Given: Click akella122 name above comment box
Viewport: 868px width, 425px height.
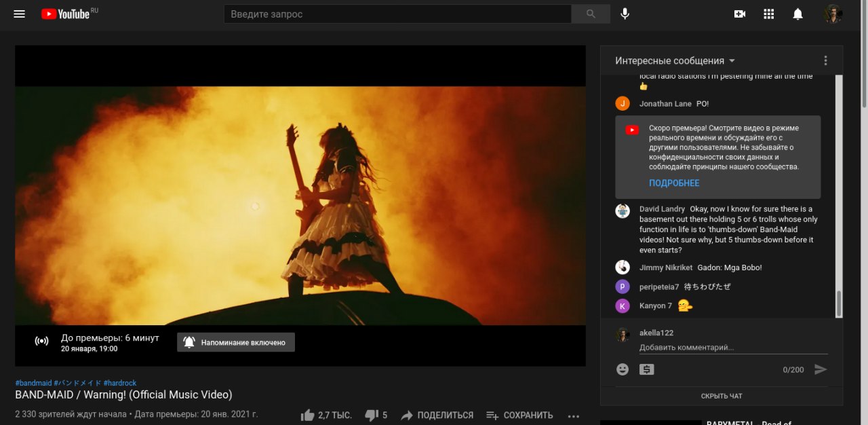Looking at the screenshot, I should tap(656, 333).
